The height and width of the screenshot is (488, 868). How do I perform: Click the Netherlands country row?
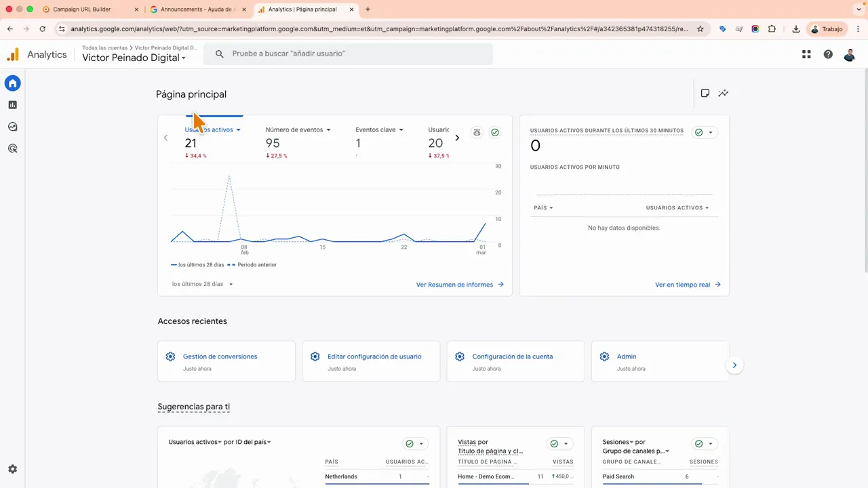[377, 476]
